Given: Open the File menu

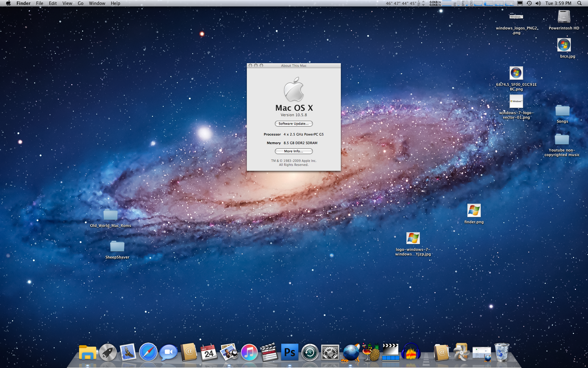Looking at the screenshot, I should click(x=40, y=3).
